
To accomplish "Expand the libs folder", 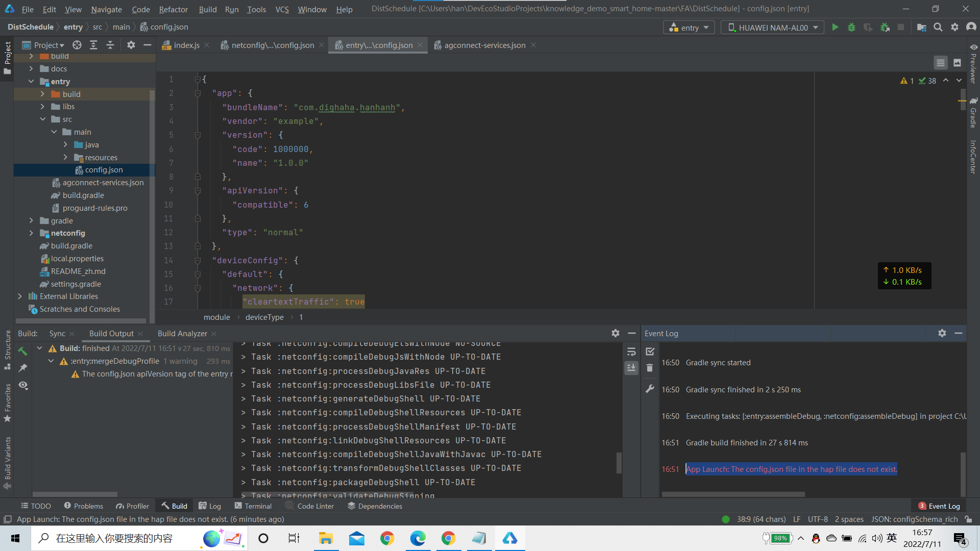I will click(x=42, y=107).
